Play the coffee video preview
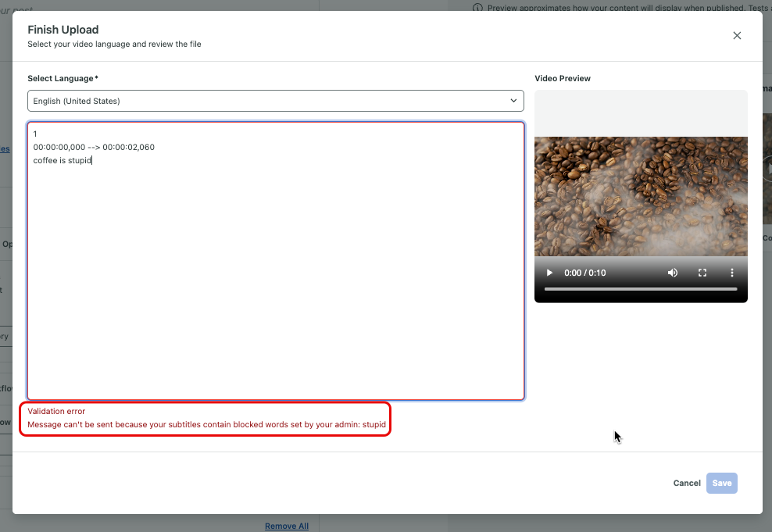The height and width of the screenshot is (532, 772). pos(549,272)
